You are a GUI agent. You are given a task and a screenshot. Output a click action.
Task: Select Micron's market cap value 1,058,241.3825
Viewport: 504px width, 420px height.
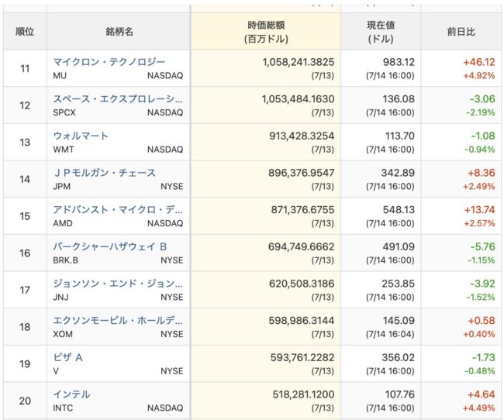(299, 62)
